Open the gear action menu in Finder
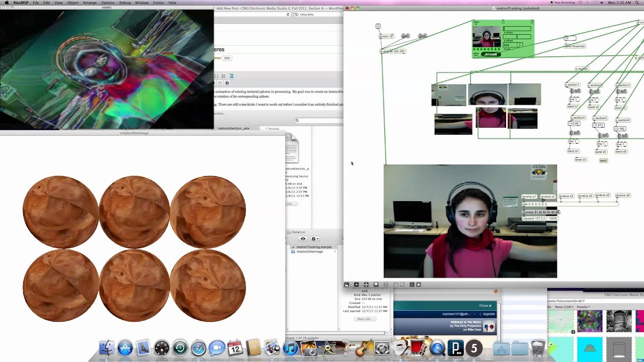 [315, 239]
